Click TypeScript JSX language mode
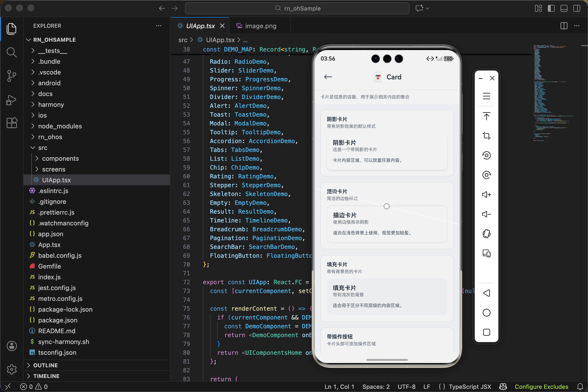 coord(469,387)
